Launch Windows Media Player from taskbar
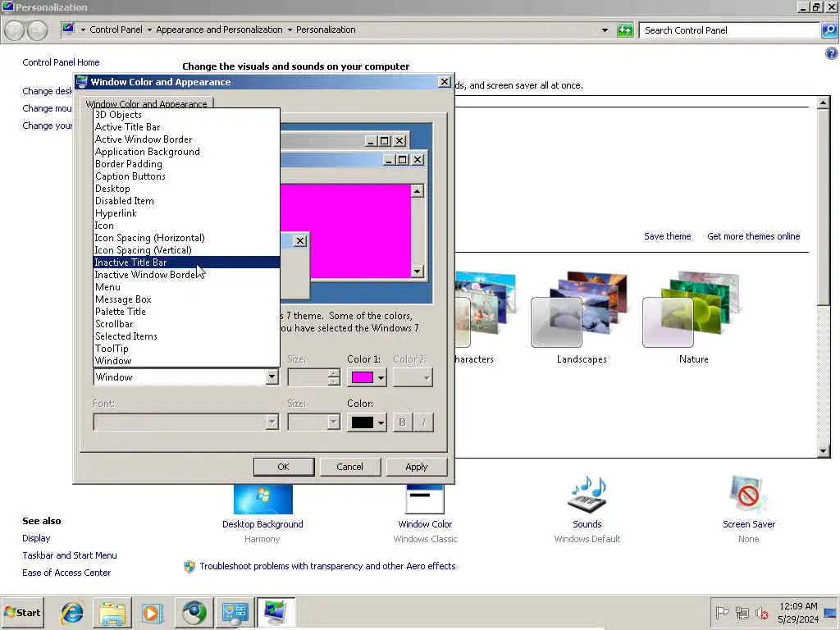 (152, 612)
